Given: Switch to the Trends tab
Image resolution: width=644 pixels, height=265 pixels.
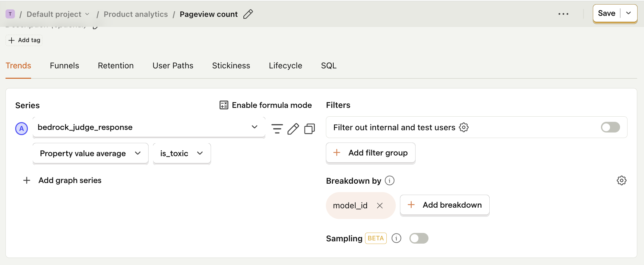Looking at the screenshot, I should point(18,66).
